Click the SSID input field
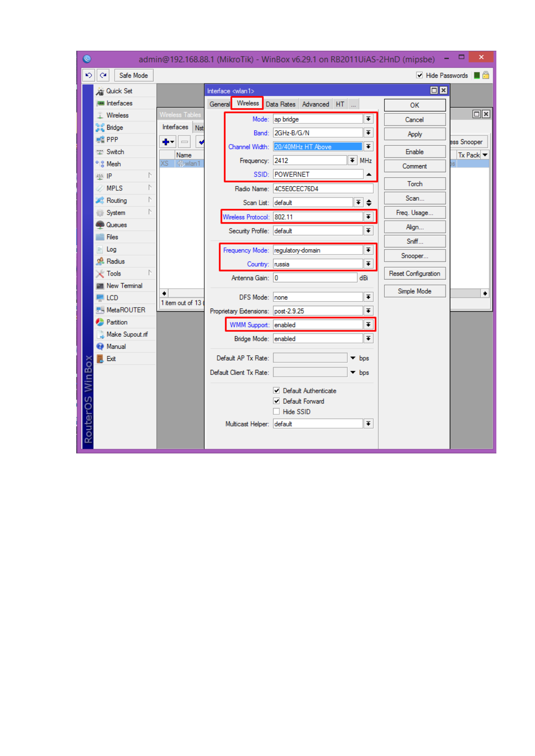The image size is (535, 756). (x=318, y=174)
